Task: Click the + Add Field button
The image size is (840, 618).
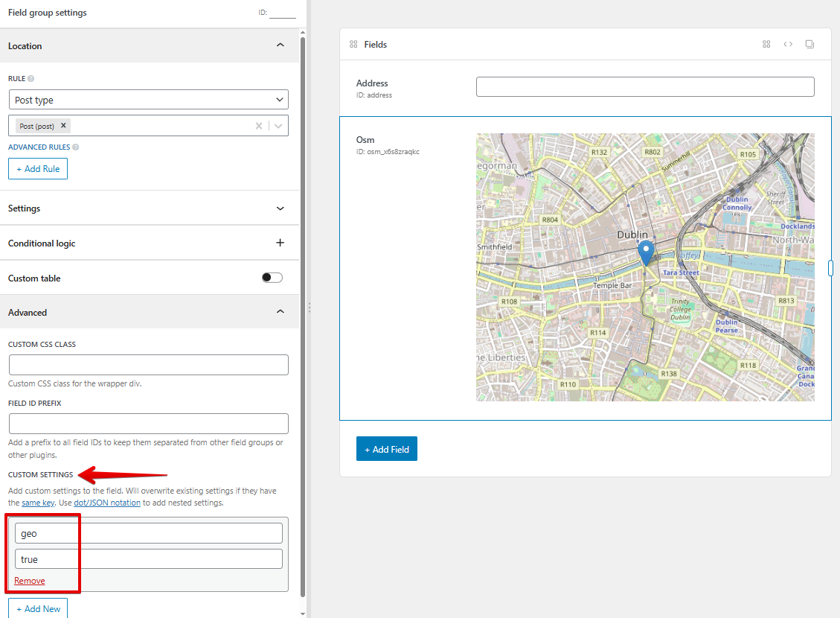Action: point(386,448)
